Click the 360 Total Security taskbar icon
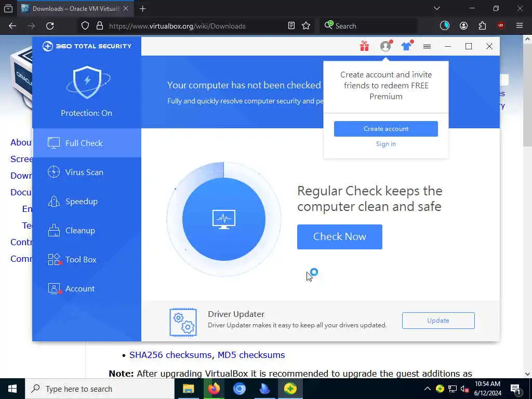 (290, 389)
